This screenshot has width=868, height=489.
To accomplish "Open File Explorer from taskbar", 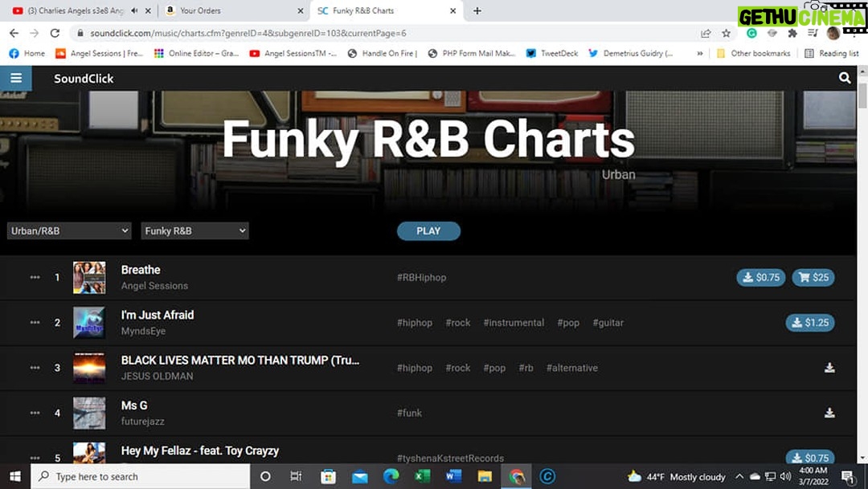I will coord(485,476).
